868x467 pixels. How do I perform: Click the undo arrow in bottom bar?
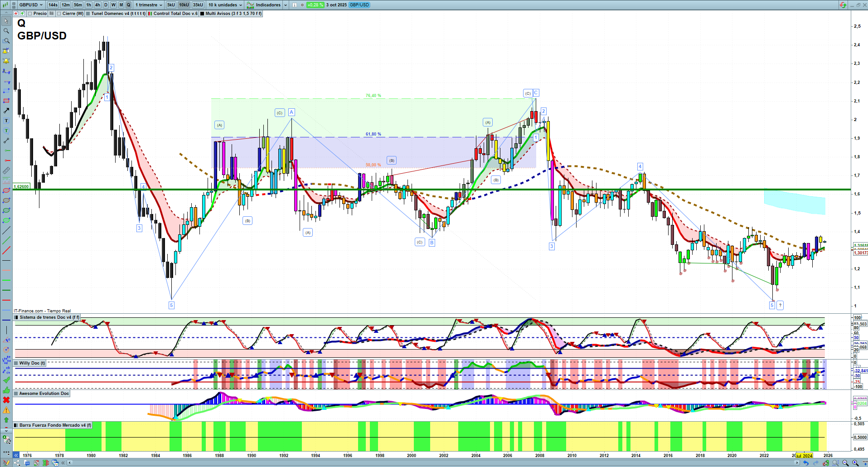coord(805,463)
